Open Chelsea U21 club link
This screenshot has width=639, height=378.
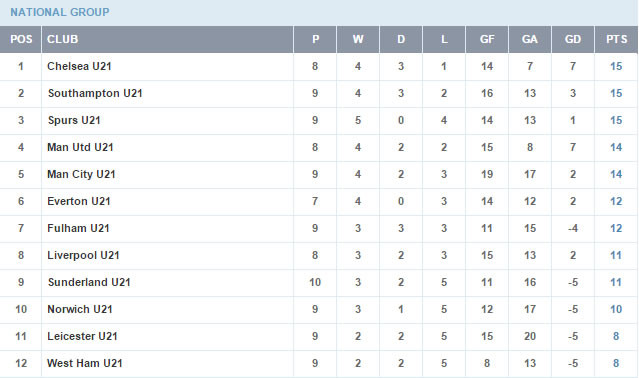(x=79, y=66)
